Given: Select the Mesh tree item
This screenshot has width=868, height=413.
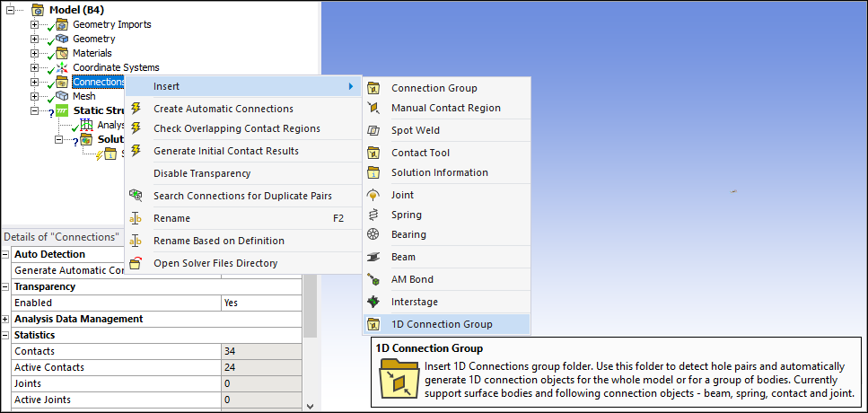Looking at the screenshot, I should click(83, 96).
